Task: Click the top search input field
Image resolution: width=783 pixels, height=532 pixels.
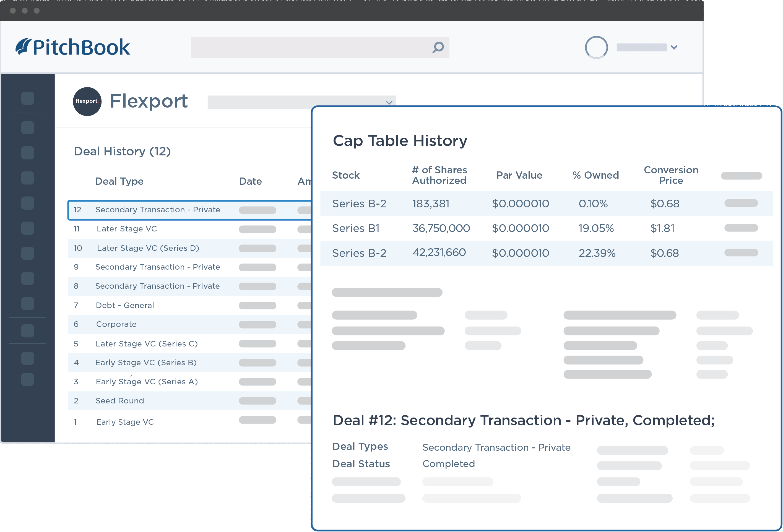Action: point(320,47)
